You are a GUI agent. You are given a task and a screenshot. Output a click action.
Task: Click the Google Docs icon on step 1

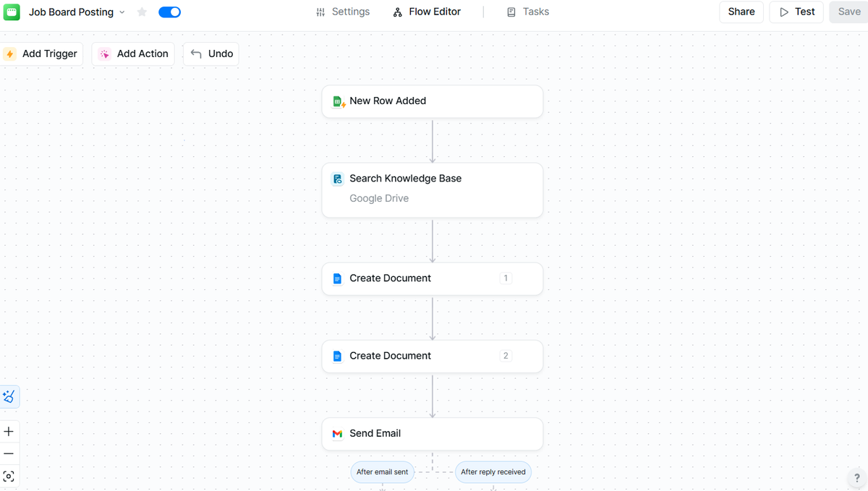pos(337,278)
